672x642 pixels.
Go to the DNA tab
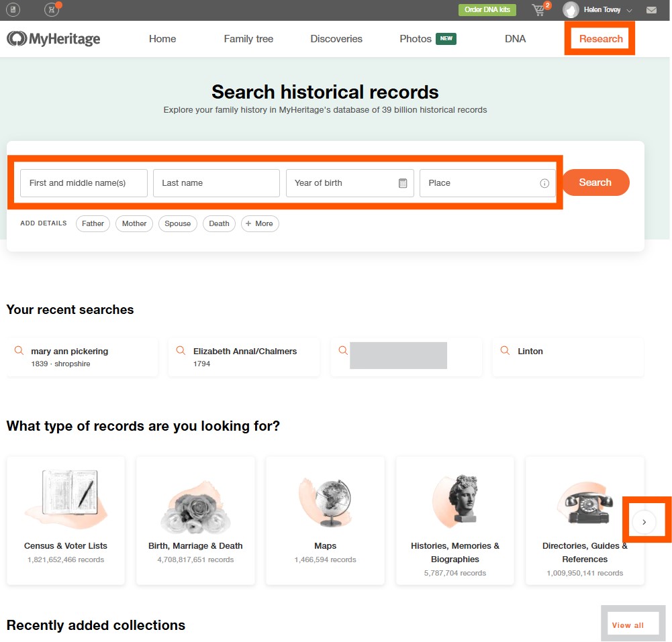[x=515, y=39]
